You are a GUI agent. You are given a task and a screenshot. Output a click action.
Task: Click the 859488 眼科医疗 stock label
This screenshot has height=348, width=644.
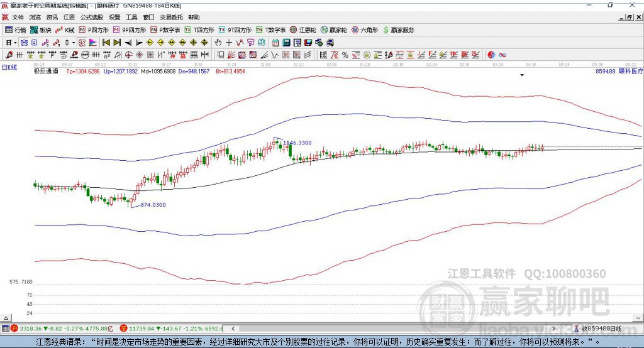pyautogui.click(x=619, y=71)
